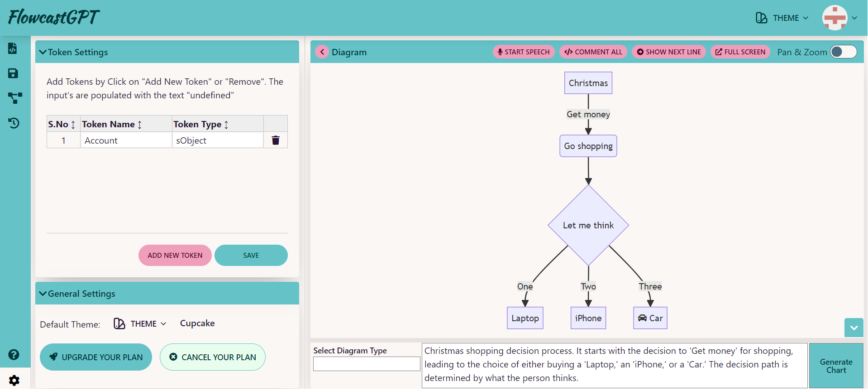Toggle the Pan & Zoom switch
The image size is (868, 391).
pyautogui.click(x=843, y=52)
